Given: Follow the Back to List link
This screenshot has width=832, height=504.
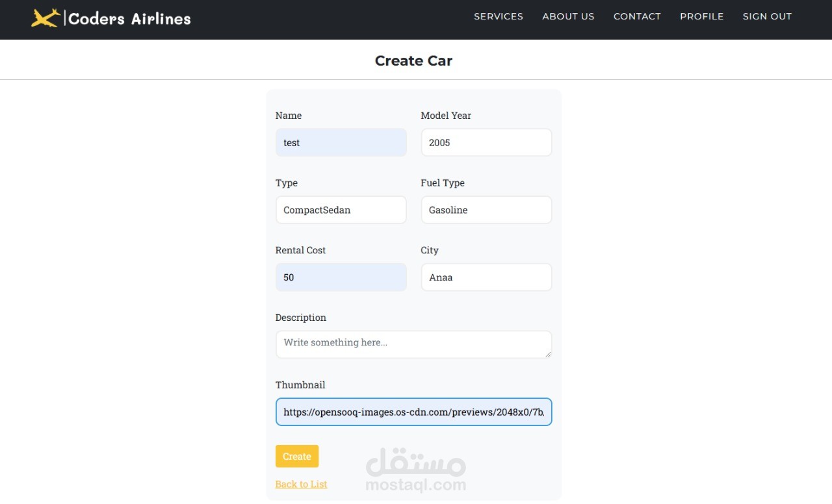Looking at the screenshot, I should [301, 484].
